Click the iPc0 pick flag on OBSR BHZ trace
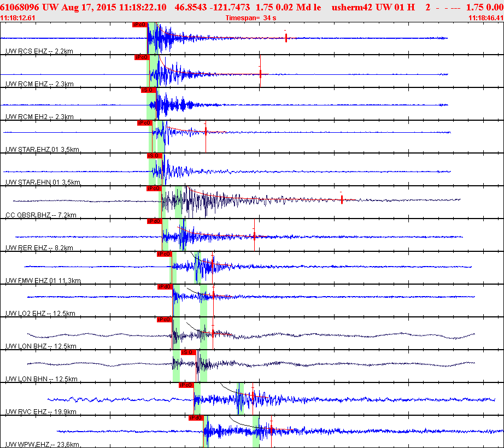This screenshot has height=448, width=504. click(154, 188)
